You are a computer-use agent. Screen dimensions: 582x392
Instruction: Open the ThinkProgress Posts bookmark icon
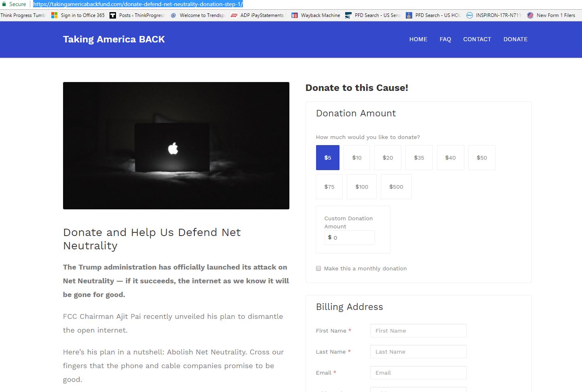tap(113, 15)
